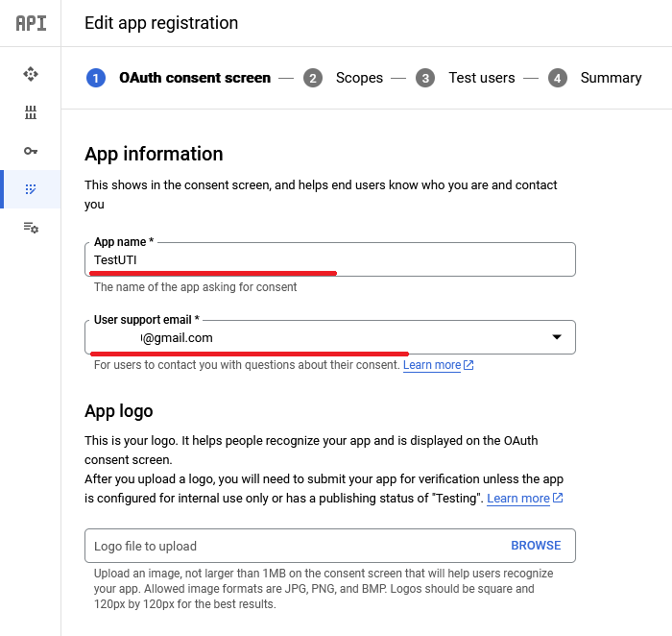Open the User support email dropdown
The image size is (672, 636).
[x=330, y=337]
